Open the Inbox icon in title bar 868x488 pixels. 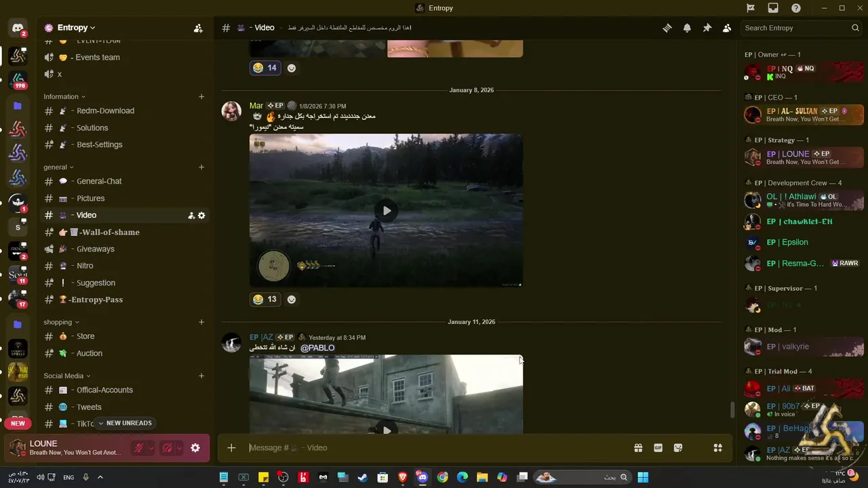tap(773, 8)
